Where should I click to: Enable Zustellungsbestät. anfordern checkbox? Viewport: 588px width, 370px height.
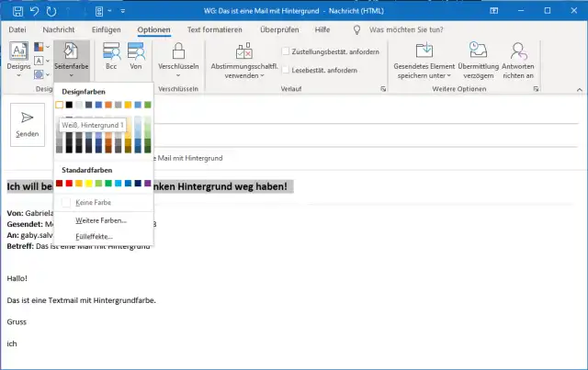pyautogui.click(x=286, y=51)
